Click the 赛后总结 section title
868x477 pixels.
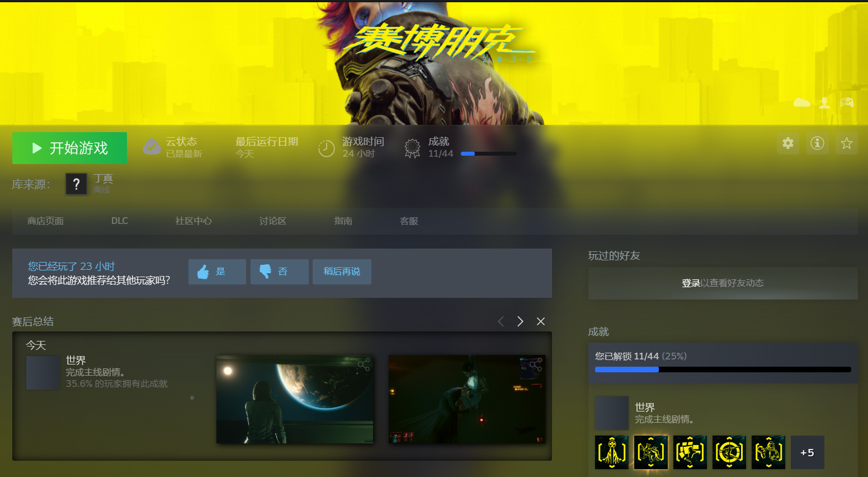33,321
